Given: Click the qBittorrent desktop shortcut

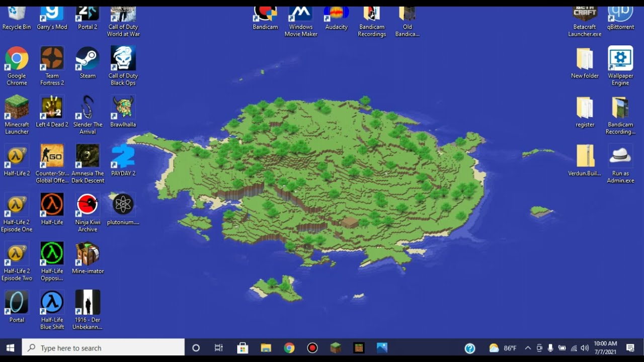Looking at the screenshot, I should pyautogui.click(x=620, y=18).
